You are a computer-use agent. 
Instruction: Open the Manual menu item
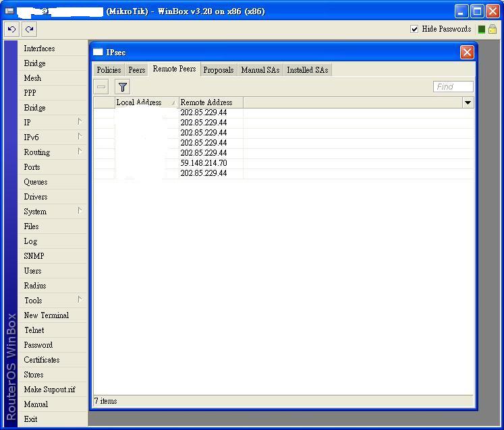click(x=53, y=404)
